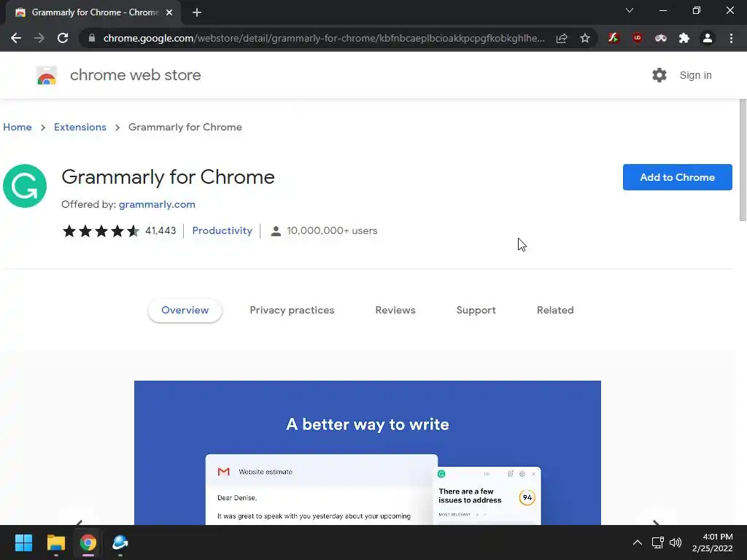The width and height of the screenshot is (747, 560).
Task: Click the Chrome taskbar icon
Action: coord(88,542)
